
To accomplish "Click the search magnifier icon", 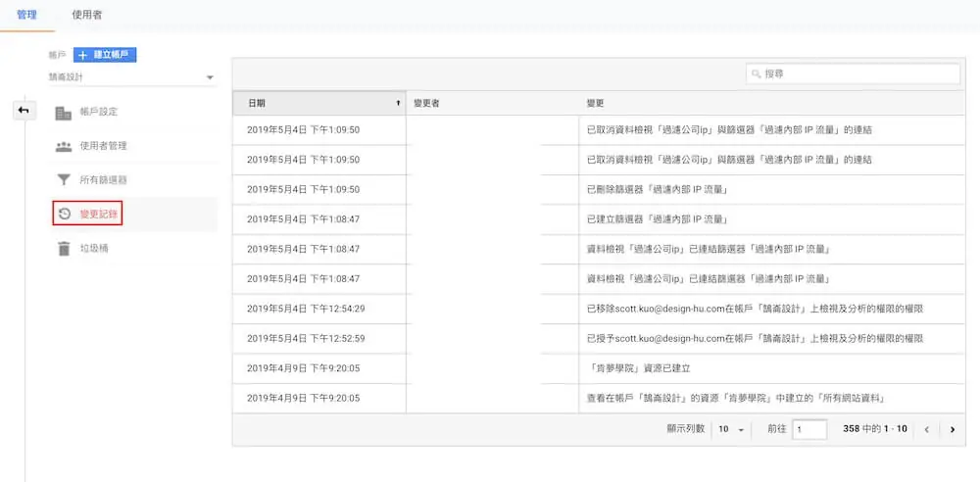I will pyautogui.click(x=757, y=73).
